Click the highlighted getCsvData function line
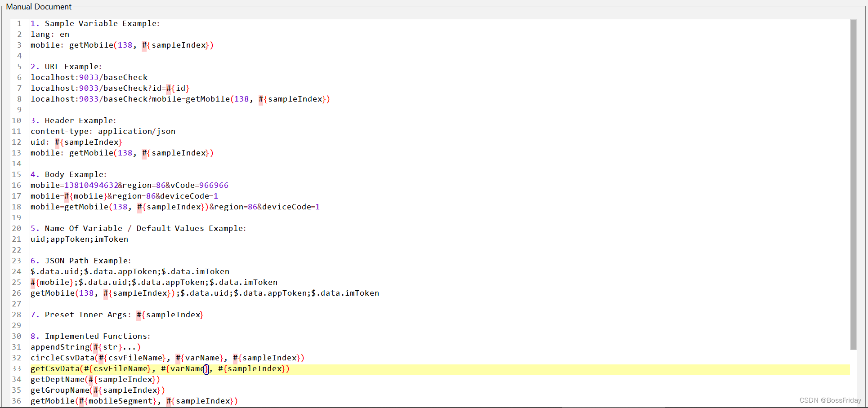Screen dimensions: 868x408 pyautogui.click(x=160, y=368)
